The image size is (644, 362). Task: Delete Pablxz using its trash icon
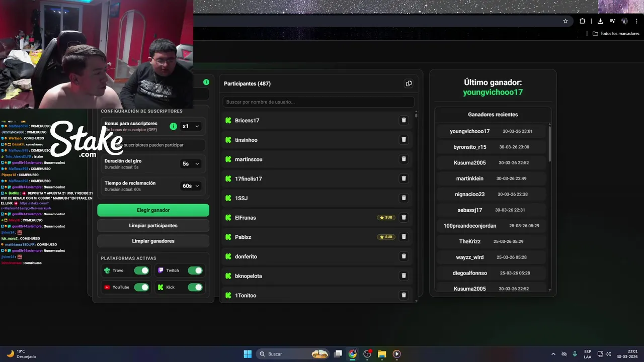(x=404, y=237)
